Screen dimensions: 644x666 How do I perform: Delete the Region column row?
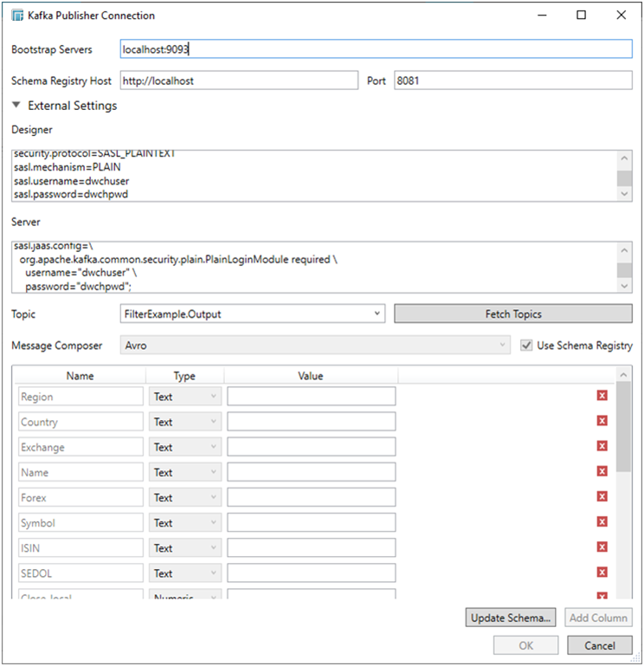click(x=602, y=396)
